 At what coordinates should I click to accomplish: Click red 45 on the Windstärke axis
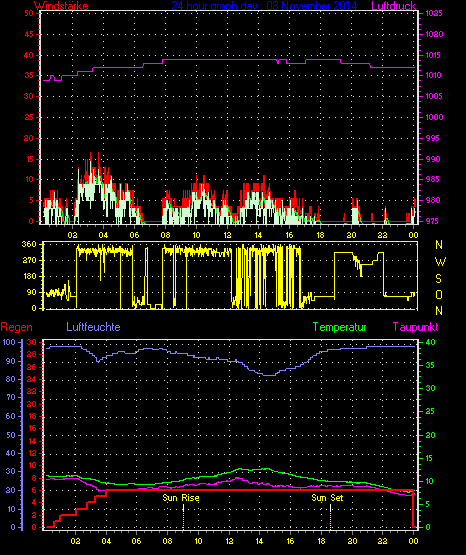(x=29, y=34)
